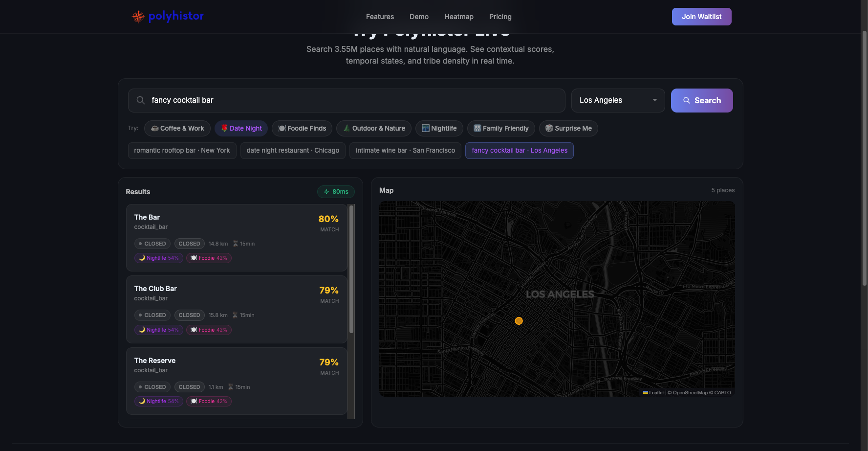Try 'date night restaurant · Chicago' suggestion
This screenshot has height=451, width=868.
point(293,151)
